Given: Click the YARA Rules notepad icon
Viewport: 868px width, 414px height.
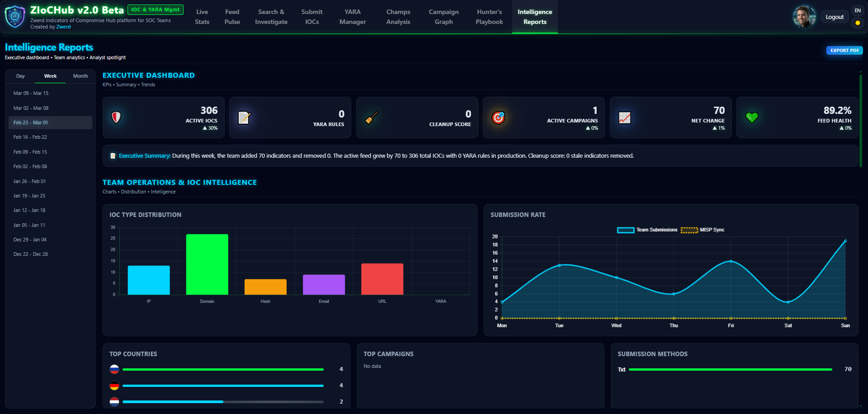Looking at the screenshot, I should 244,118.
